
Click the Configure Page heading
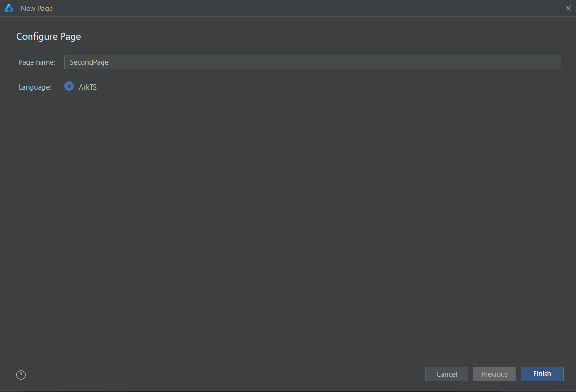coord(49,37)
